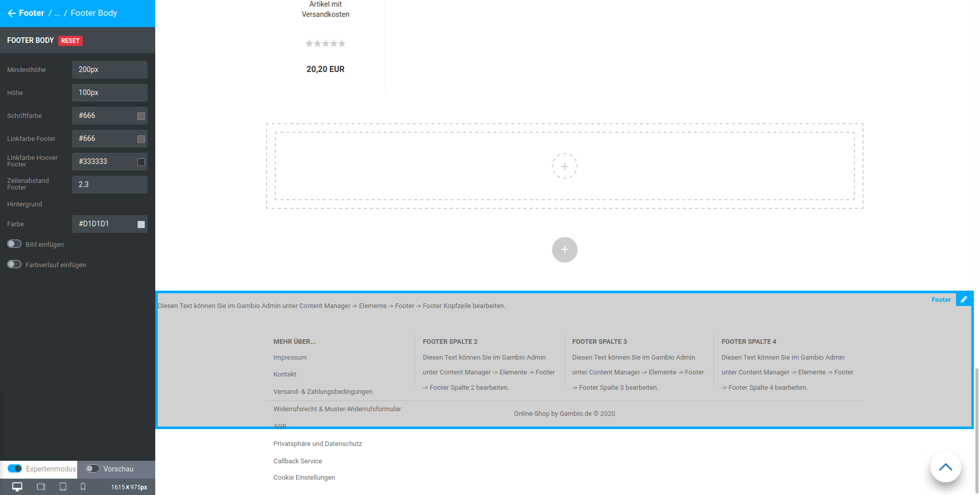The width and height of the screenshot is (980, 495).
Task: Select the smartphone preview icon
Action: (83, 486)
